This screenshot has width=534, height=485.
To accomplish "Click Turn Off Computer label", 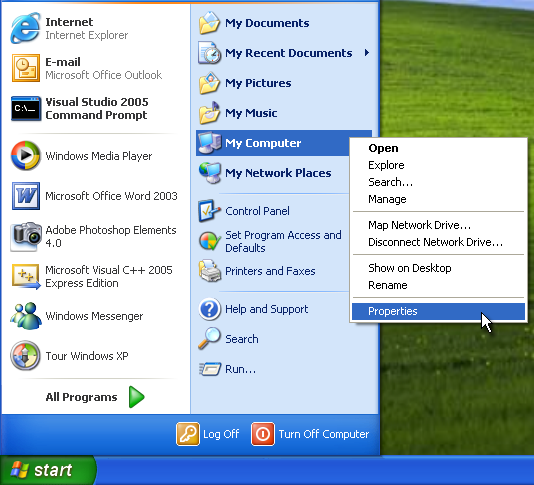I will (324, 434).
